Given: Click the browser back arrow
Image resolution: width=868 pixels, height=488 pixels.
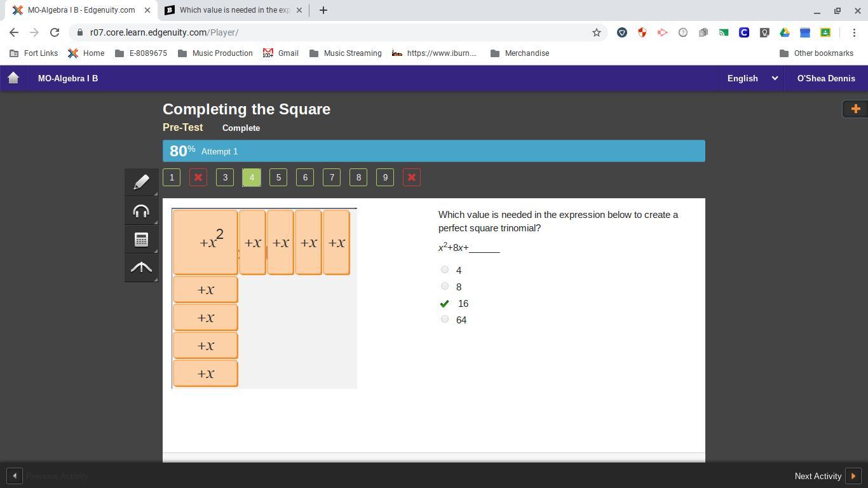Looking at the screenshot, I should (x=14, y=32).
